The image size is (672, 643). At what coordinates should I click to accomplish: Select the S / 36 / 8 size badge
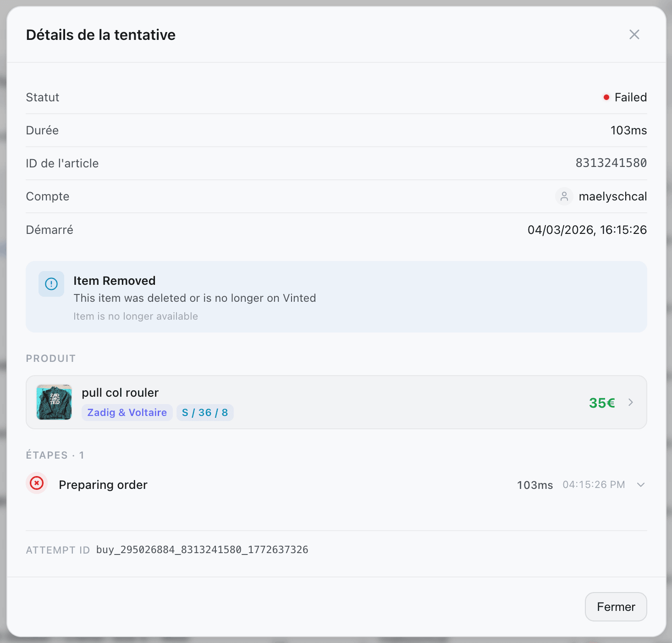205,412
